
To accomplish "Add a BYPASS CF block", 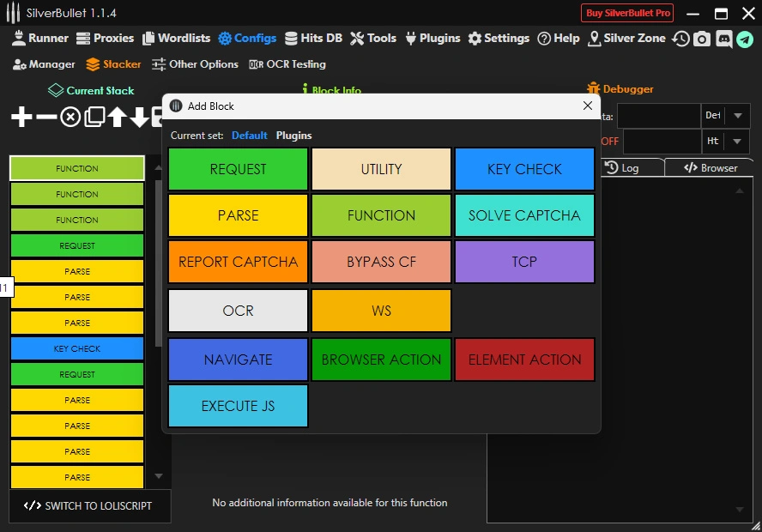I will 382,262.
